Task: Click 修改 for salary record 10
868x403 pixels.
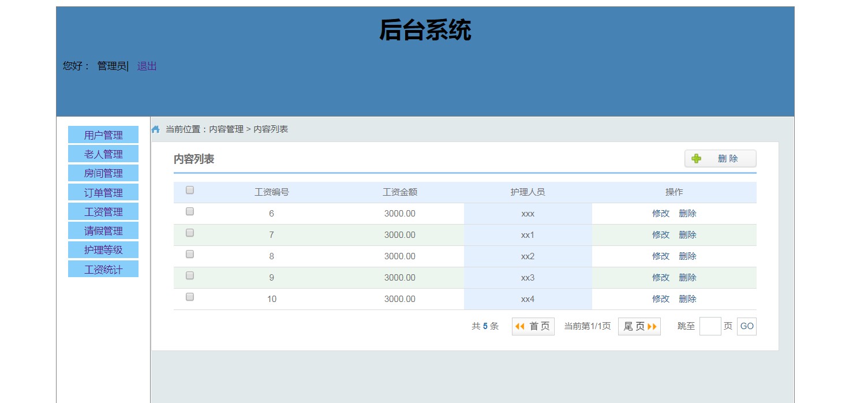Action: click(660, 299)
